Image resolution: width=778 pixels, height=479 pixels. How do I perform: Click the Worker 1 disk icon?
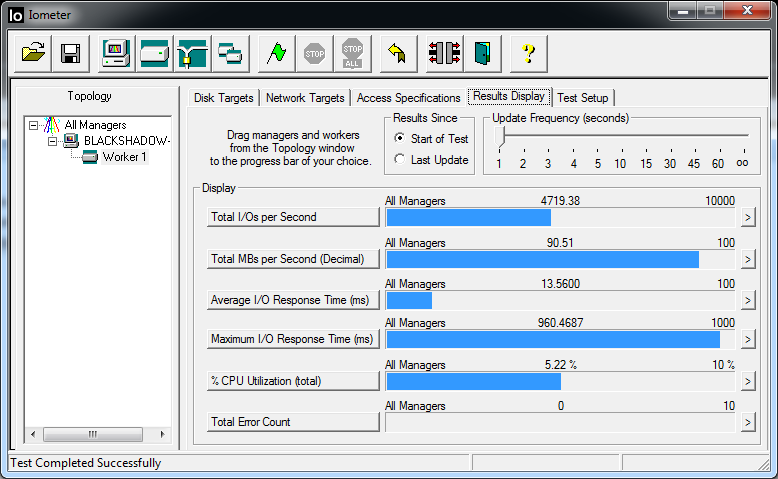tap(90, 157)
